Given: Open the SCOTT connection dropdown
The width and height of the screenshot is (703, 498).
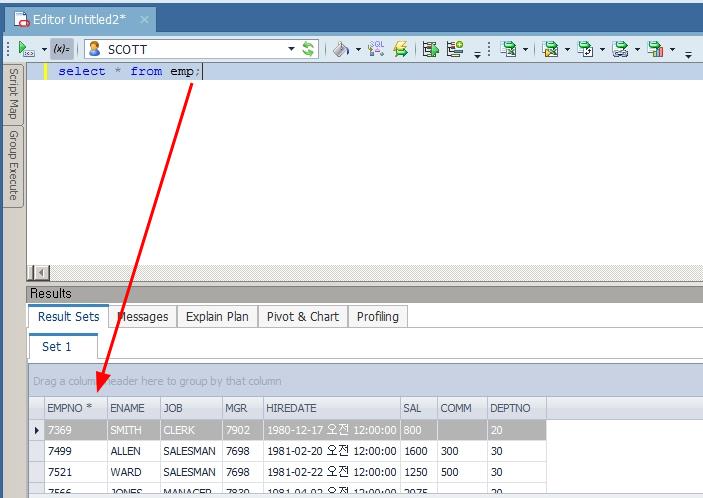Looking at the screenshot, I should pos(291,49).
